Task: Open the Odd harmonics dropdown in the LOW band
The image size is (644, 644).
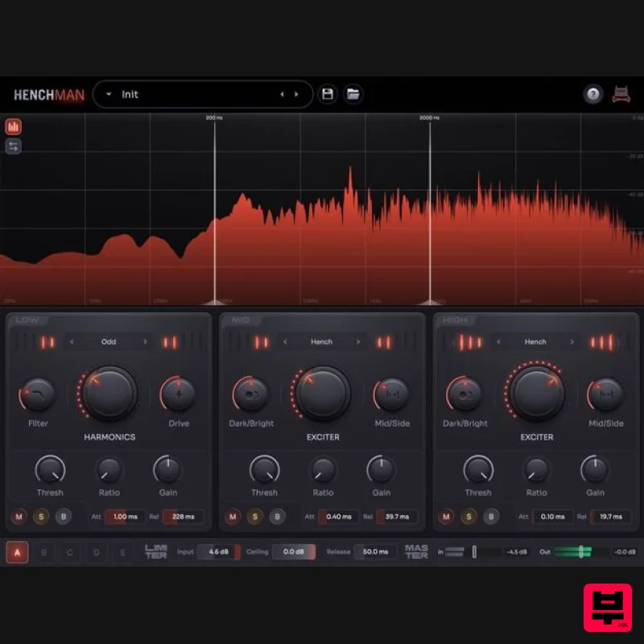Action: (109, 341)
